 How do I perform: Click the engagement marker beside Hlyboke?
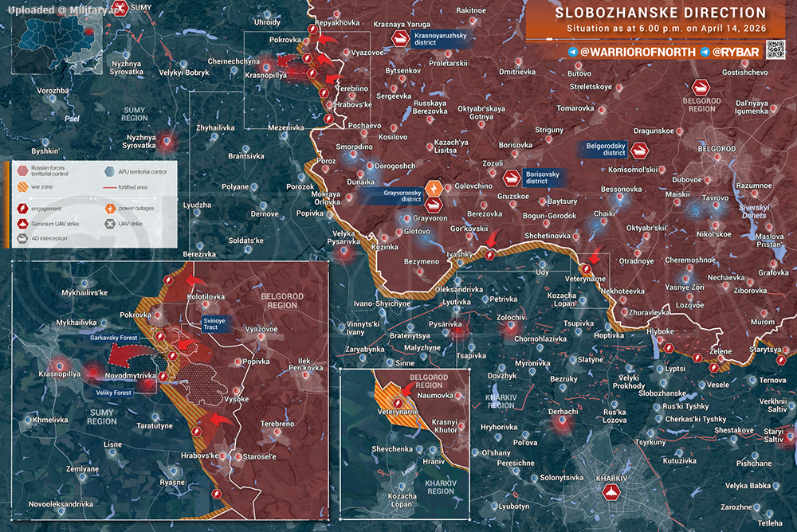pos(669,348)
